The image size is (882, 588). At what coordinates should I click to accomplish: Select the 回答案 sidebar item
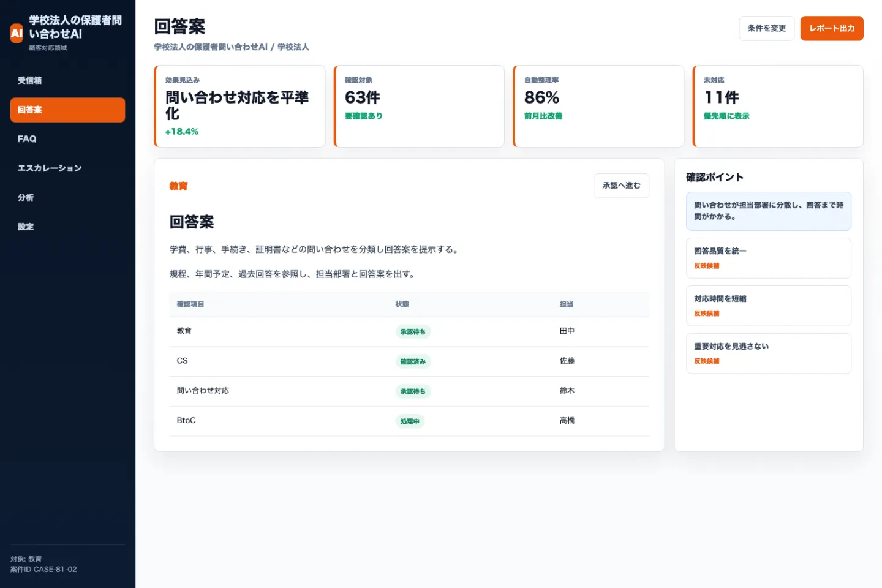coord(67,110)
